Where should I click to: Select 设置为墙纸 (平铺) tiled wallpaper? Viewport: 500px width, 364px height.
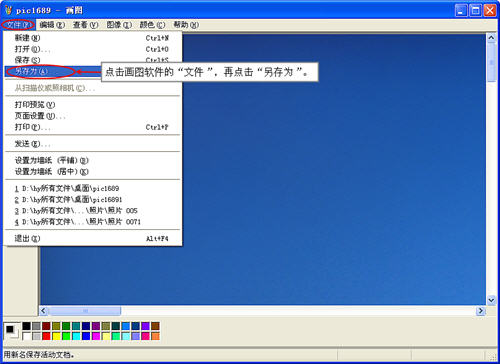93,160
